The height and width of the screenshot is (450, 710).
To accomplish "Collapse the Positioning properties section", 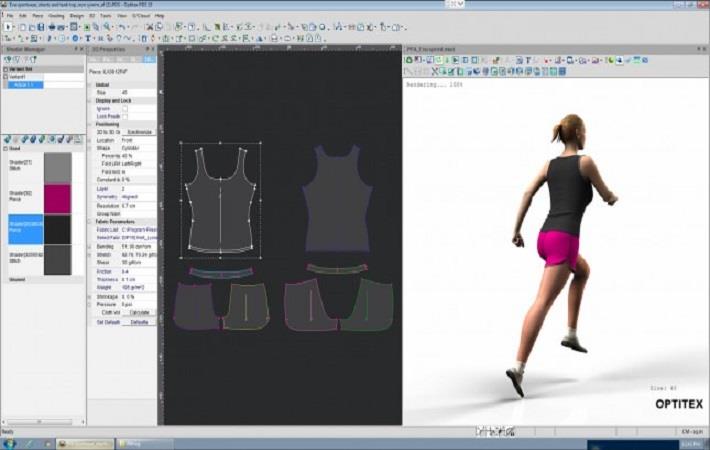I will [90, 124].
